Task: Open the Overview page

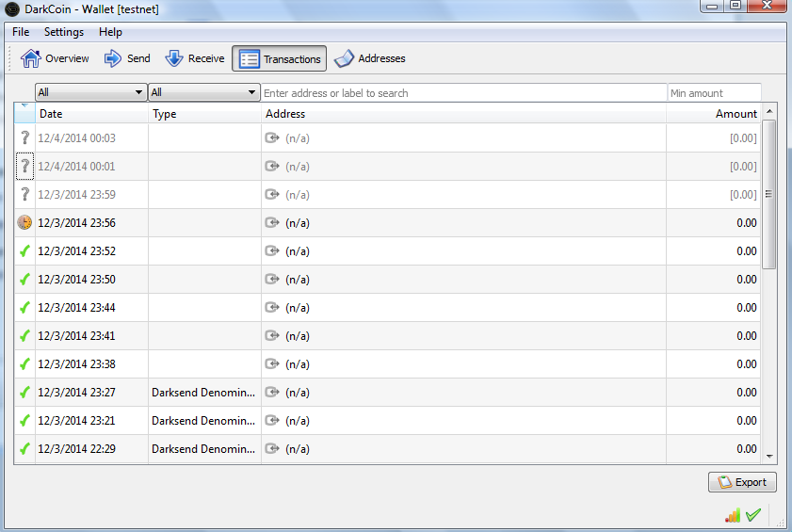Action: [55, 58]
